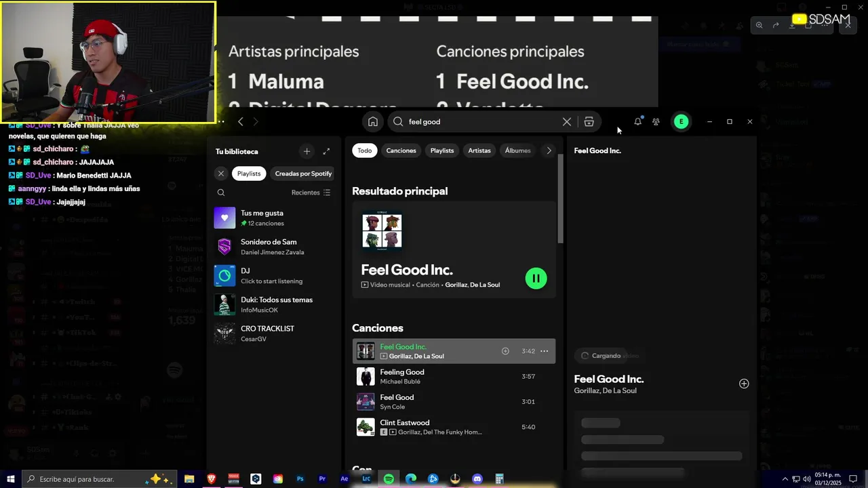Click the Spotify taskbar icon
The image size is (868, 488).
[x=389, y=479]
